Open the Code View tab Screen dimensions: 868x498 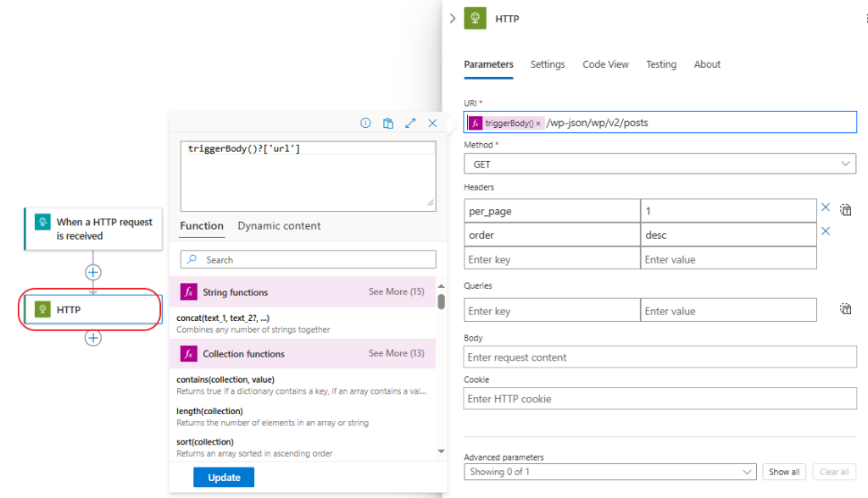pyautogui.click(x=605, y=64)
